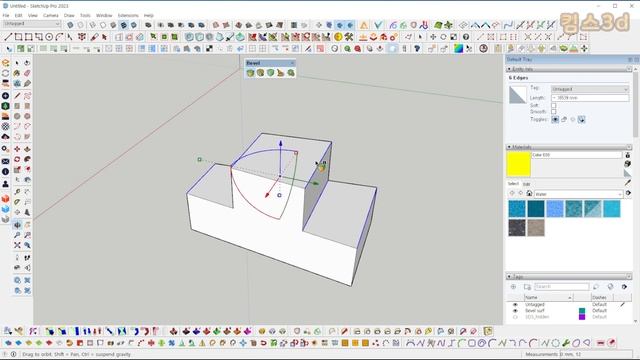Switch to the Materials Select tab
This screenshot has width=640, height=360.
coord(513,184)
